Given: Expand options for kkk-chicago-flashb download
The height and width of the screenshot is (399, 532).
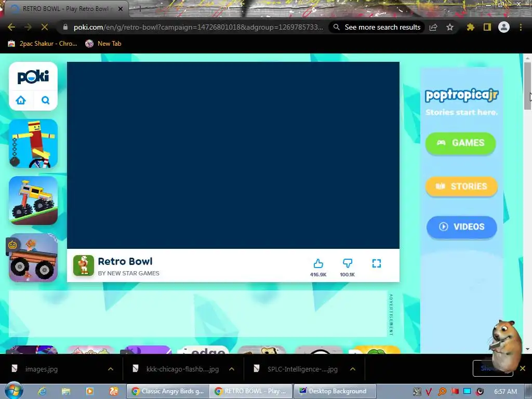Looking at the screenshot, I should [x=232, y=369].
